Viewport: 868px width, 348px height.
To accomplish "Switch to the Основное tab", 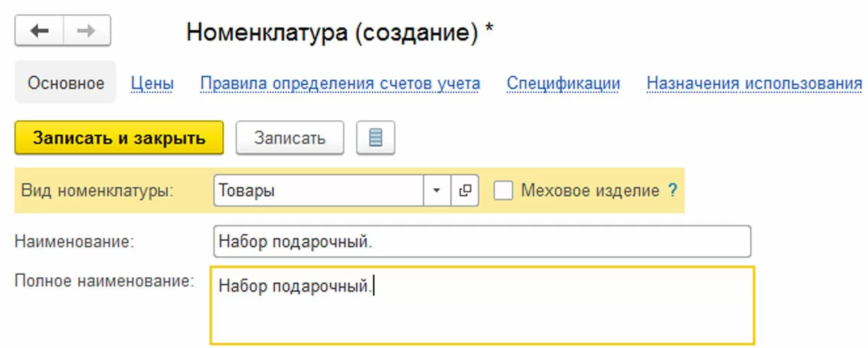I will pyautogui.click(x=66, y=83).
